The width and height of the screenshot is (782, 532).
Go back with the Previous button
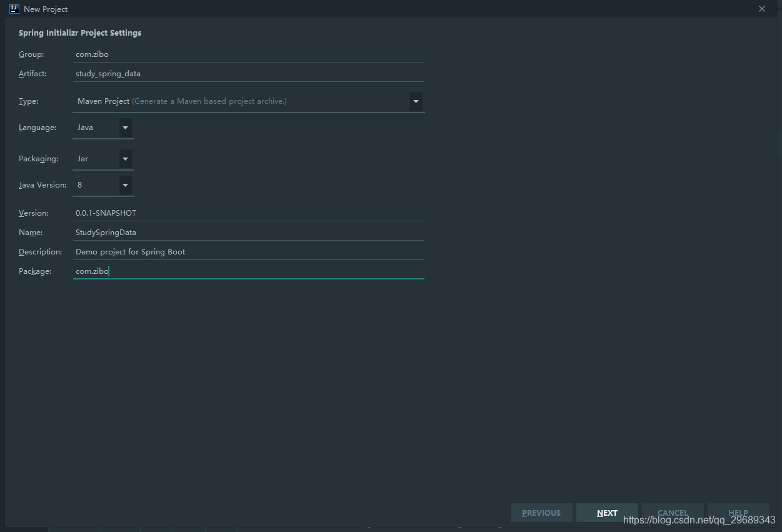[x=541, y=513]
